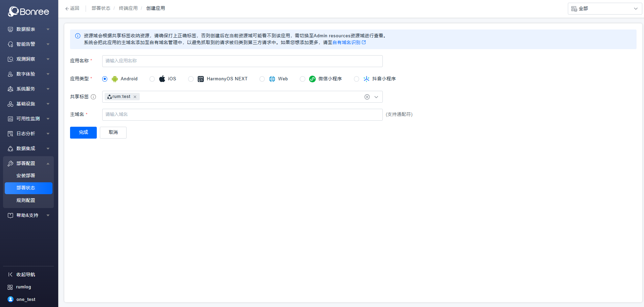The image size is (644, 307).
Task: Open 规则配置 submenu item
Action: [x=26, y=200]
